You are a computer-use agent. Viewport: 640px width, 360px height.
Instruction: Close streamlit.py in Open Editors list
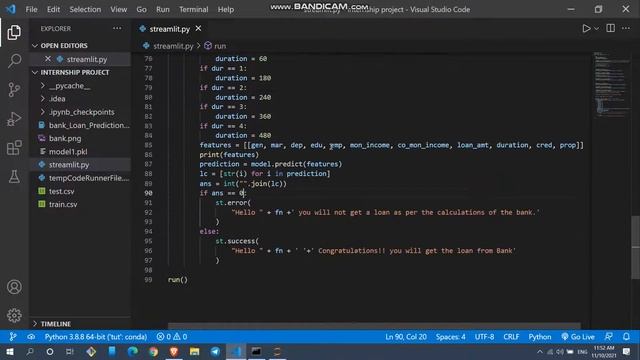[x=48, y=59]
